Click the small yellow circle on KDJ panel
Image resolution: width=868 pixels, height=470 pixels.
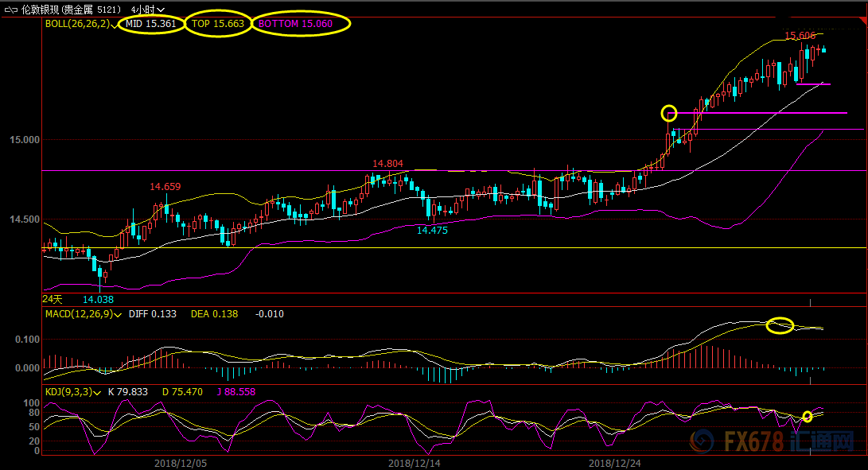pyautogui.click(x=808, y=417)
